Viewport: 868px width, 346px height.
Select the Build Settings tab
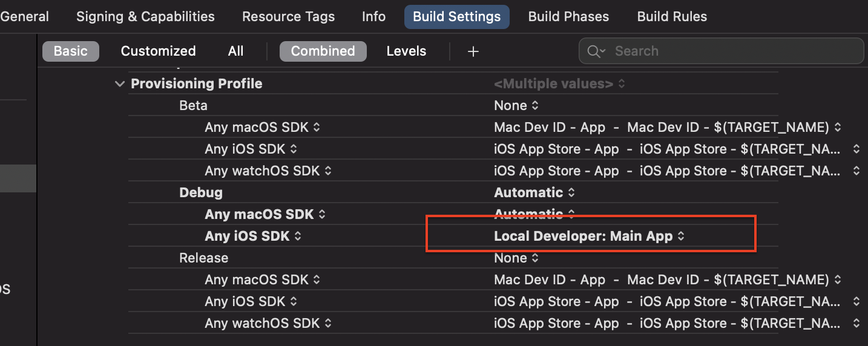pos(457,17)
